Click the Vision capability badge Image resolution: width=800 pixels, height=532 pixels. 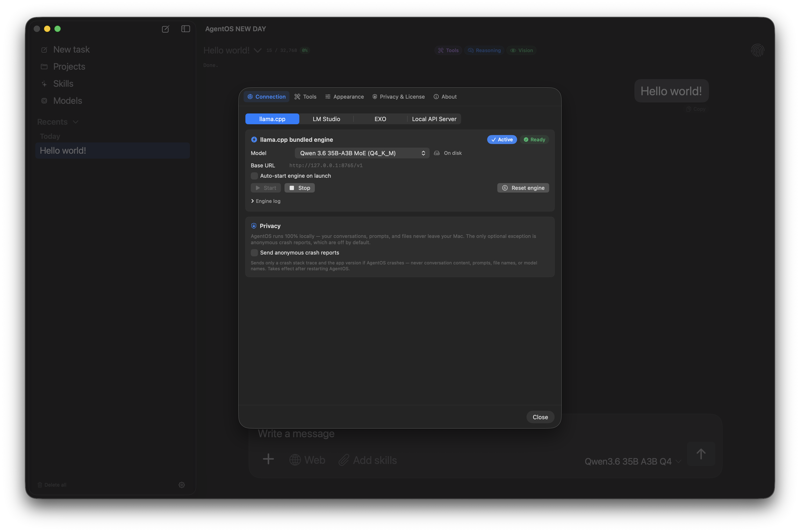(521, 50)
